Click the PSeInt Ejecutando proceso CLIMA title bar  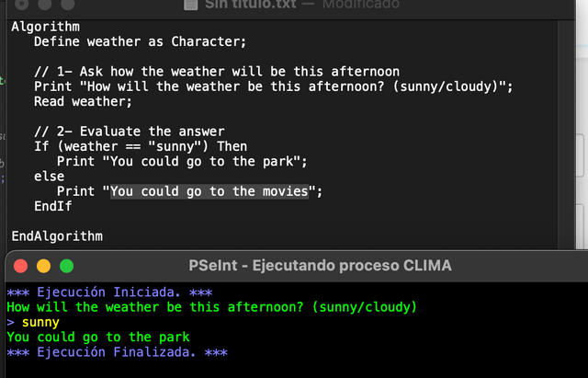click(x=320, y=266)
